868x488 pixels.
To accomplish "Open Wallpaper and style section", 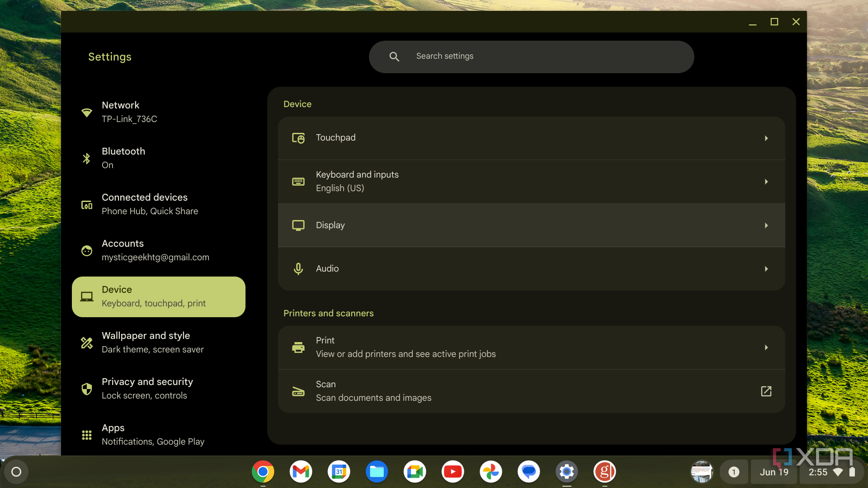I will pyautogui.click(x=159, y=343).
